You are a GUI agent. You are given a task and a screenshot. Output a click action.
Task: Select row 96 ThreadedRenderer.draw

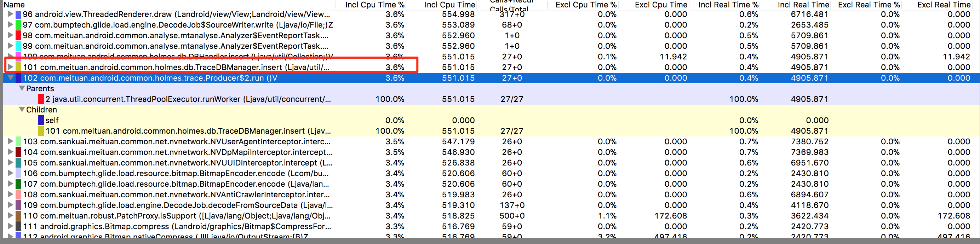click(491, 14)
